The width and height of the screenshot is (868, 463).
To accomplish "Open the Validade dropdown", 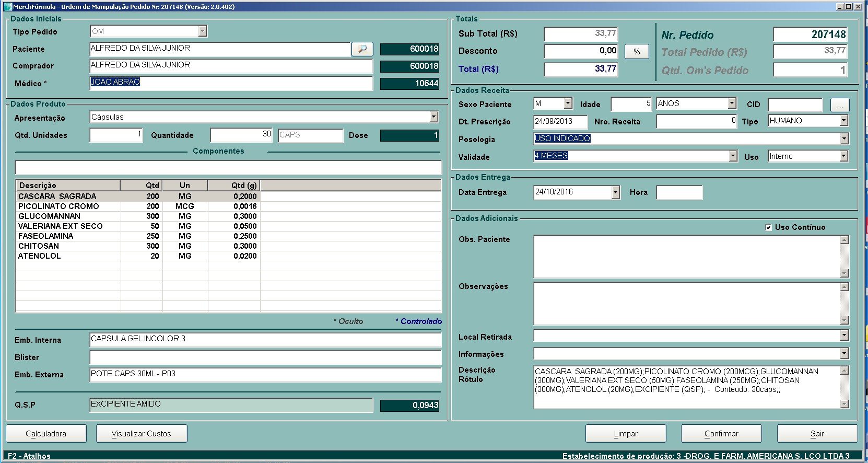I will 733,156.
